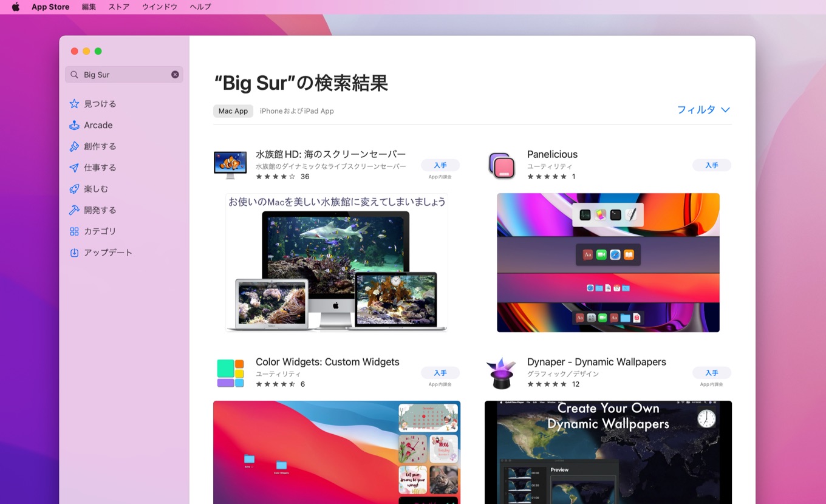The width and height of the screenshot is (826, 504).
Task: Open the App Store menu
Action: 50,7
